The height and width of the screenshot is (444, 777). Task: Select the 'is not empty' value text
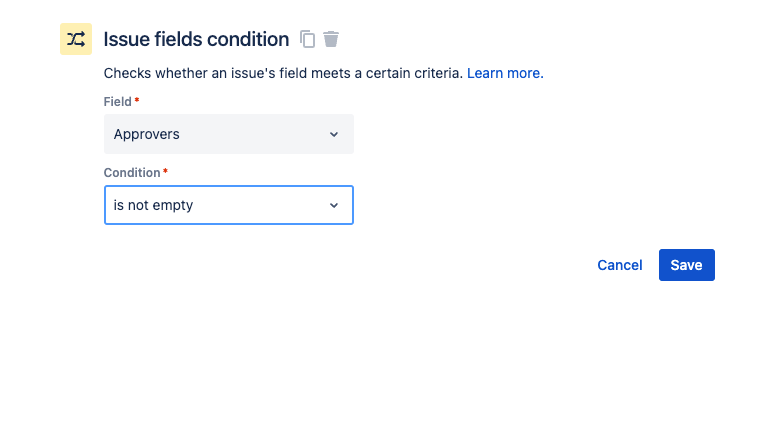pyautogui.click(x=153, y=205)
